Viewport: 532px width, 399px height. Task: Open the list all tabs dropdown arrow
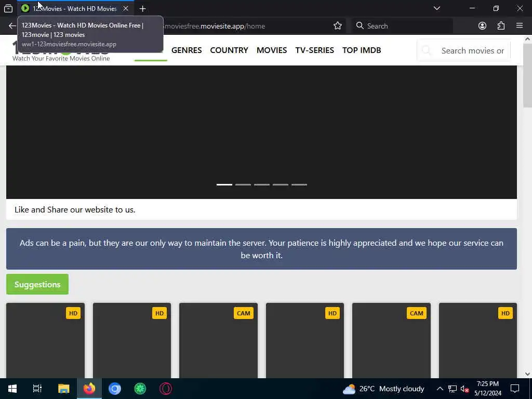436,8
